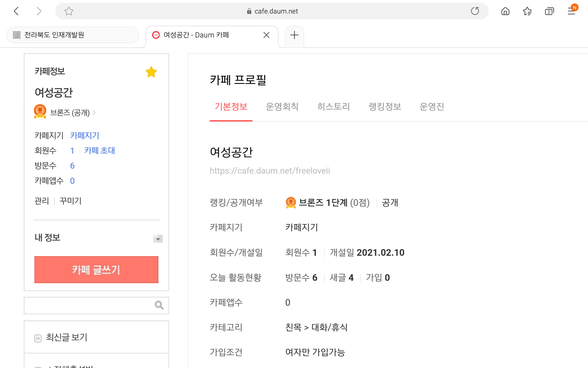
Task: Open the 관리 management link
Action: coord(42,201)
